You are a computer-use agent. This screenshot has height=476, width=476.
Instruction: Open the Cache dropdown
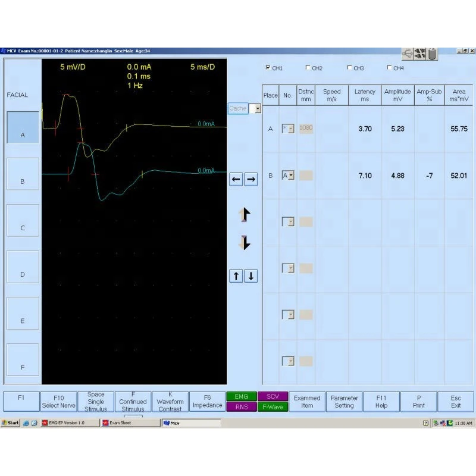[x=258, y=108]
